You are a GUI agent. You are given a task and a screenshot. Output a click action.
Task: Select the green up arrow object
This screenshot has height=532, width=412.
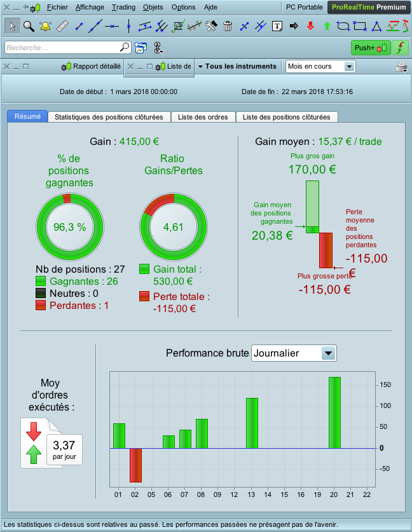coord(327,26)
